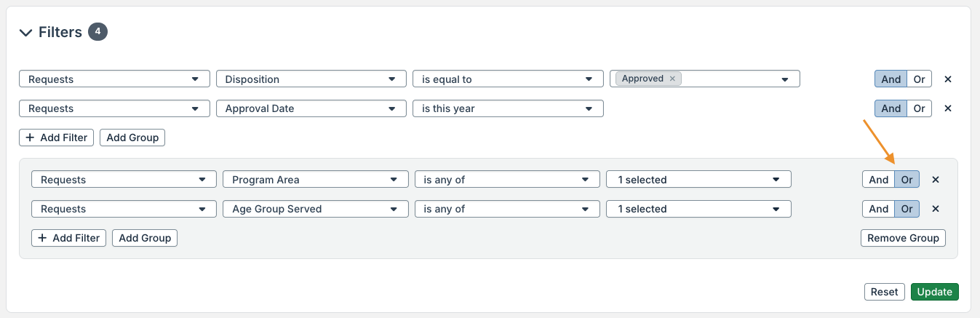980x318 pixels.
Task: Remove the Program Area filter row
Action: click(x=936, y=180)
